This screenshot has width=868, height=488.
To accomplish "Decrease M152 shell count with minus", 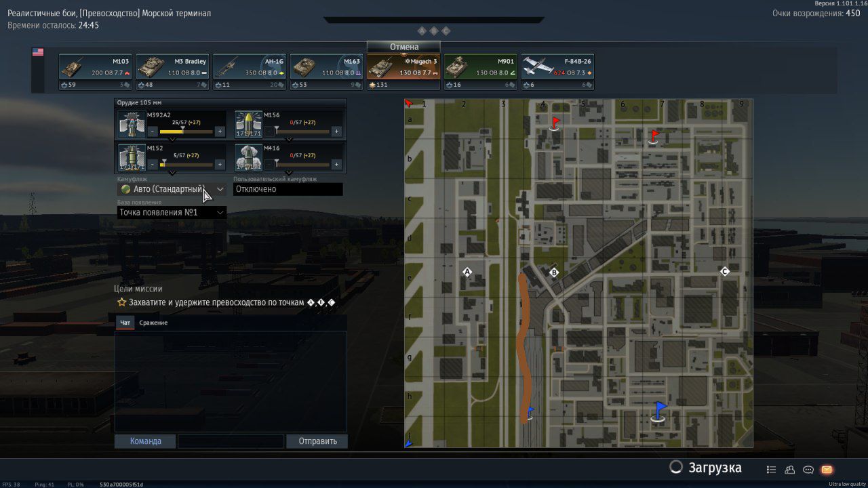I will click(153, 164).
